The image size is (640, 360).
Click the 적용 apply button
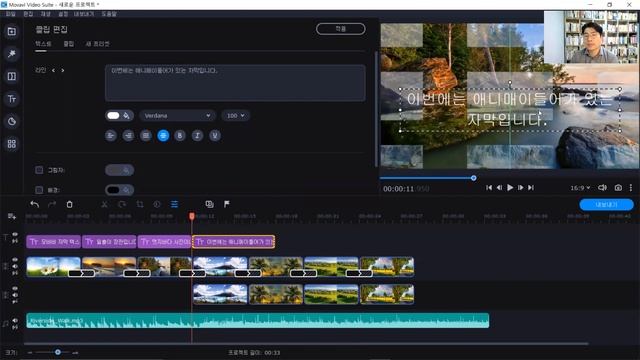pyautogui.click(x=340, y=29)
